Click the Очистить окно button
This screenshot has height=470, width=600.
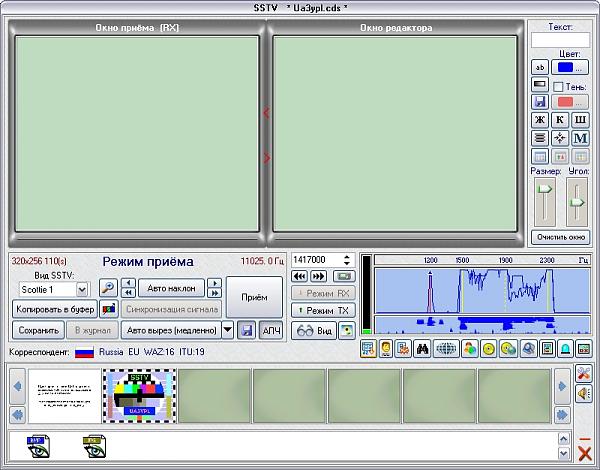click(x=560, y=237)
